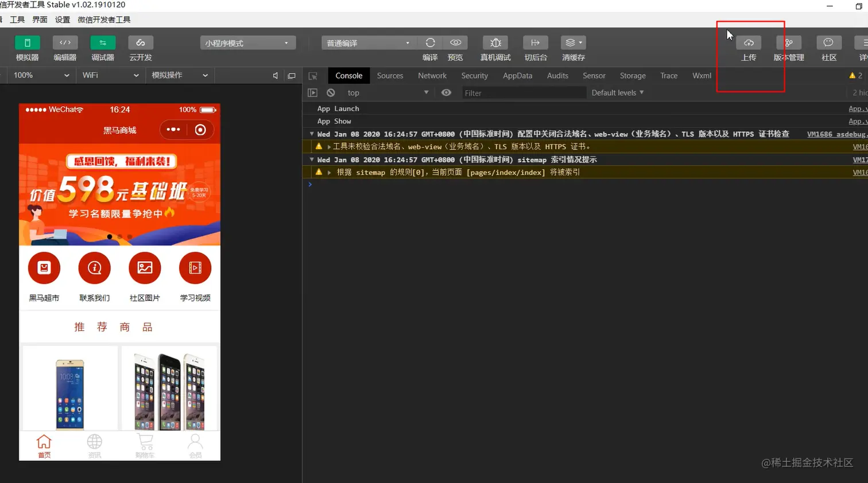The height and width of the screenshot is (483, 868).
Task: Open the 100% zoom dropdown
Action: [x=41, y=75]
